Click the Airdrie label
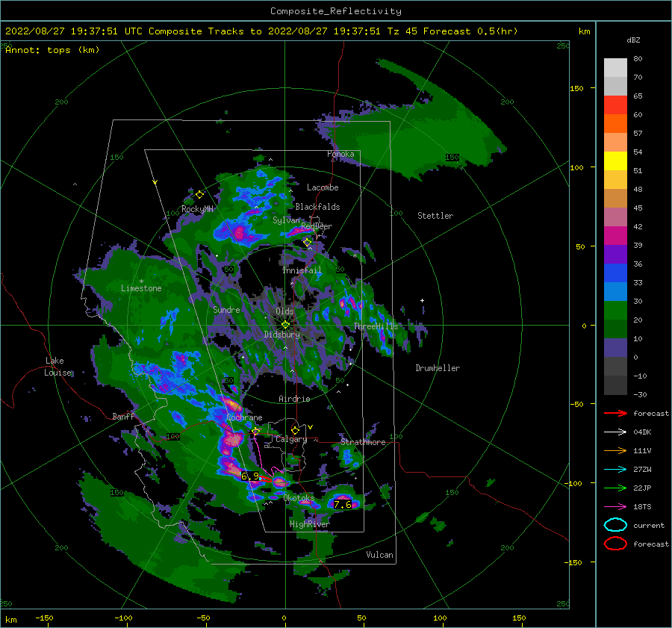Viewport: 672px width, 628px height. click(x=294, y=399)
